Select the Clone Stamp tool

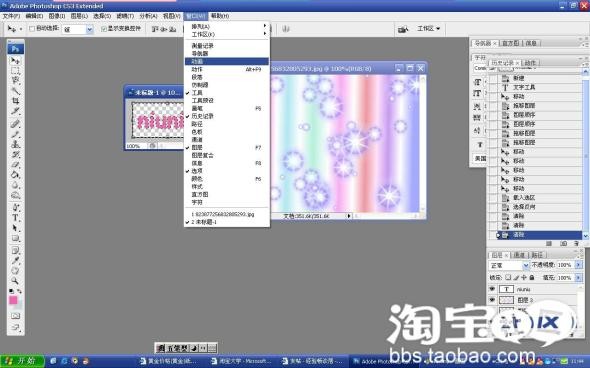pos(15,144)
